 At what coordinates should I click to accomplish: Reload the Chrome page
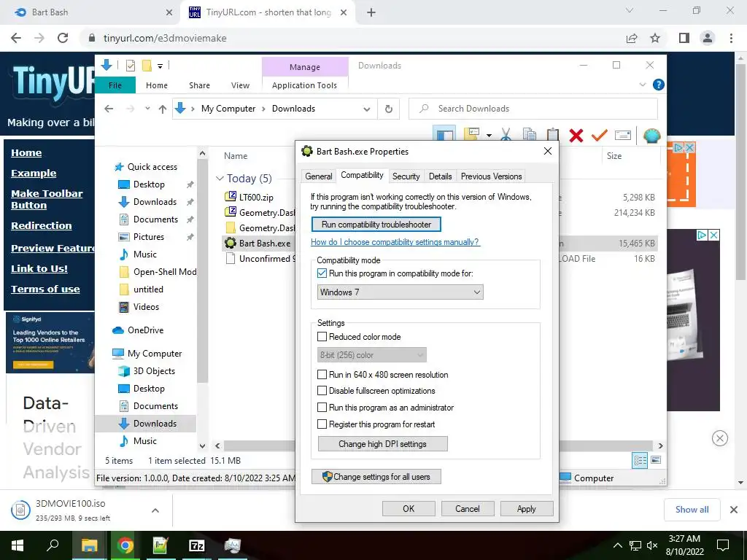(x=63, y=38)
